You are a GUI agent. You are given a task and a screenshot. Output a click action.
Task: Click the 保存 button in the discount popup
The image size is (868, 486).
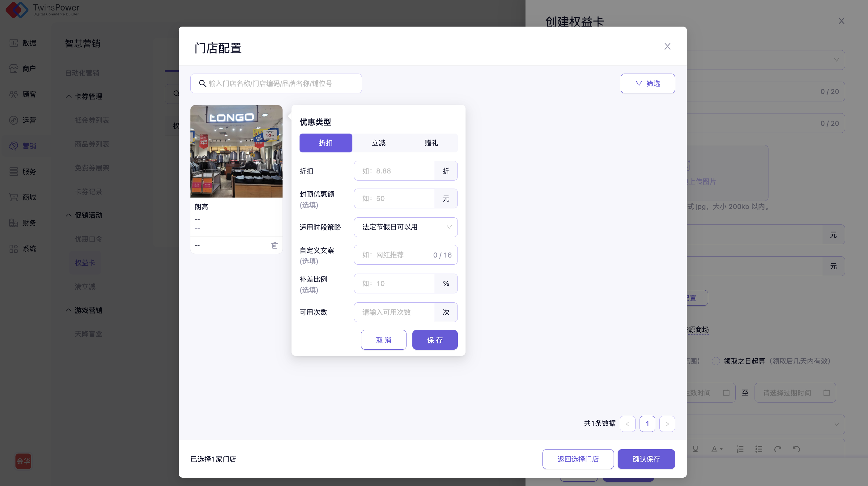click(435, 340)
